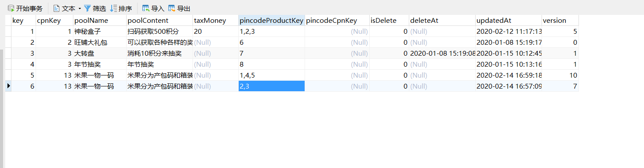Click the deleteAt column header
This screenshot has height=168, width=644.
pos(442,21)
